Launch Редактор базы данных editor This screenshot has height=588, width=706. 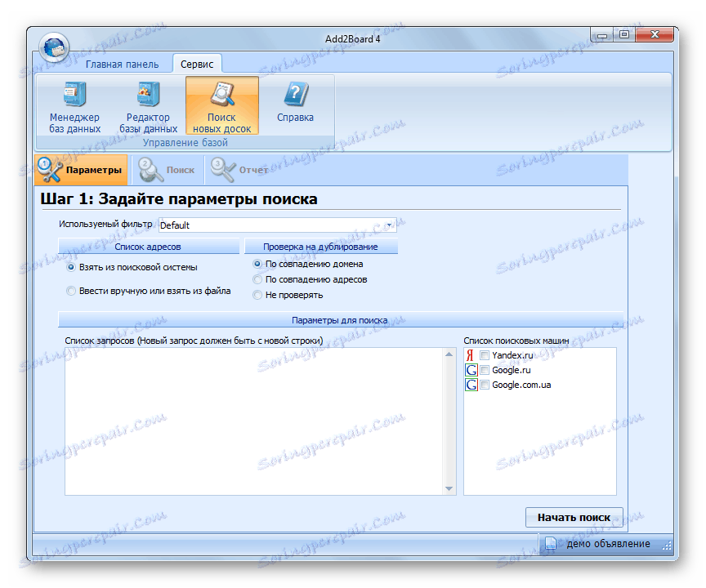click(x=148, y=107)
